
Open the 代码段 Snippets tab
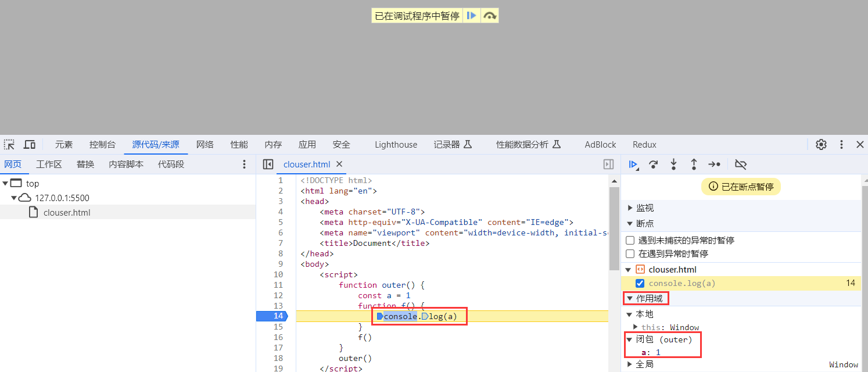tap(171, 164)
